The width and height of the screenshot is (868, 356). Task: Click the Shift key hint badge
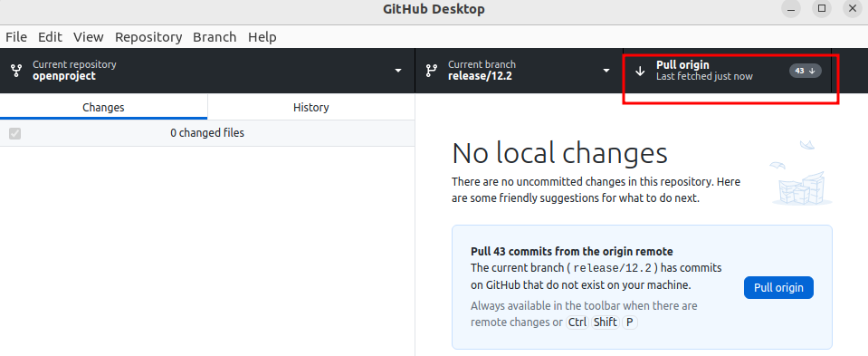click(605, 322)
